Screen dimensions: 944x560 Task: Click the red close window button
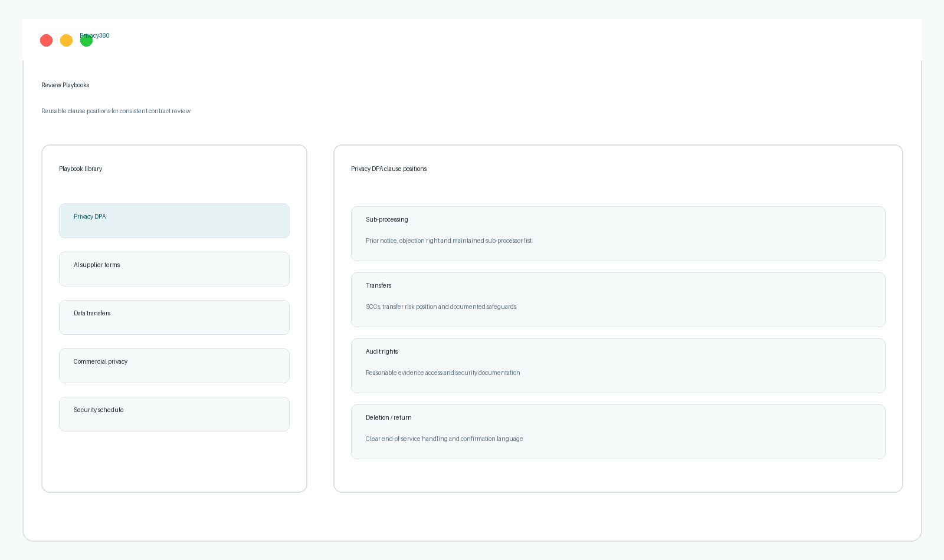[x=46, y=40]
